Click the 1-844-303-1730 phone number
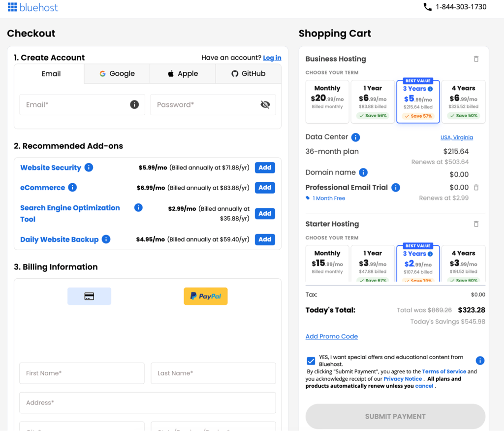Image resolution: width=504 pixels, height=431 pixels. point(461,7)
